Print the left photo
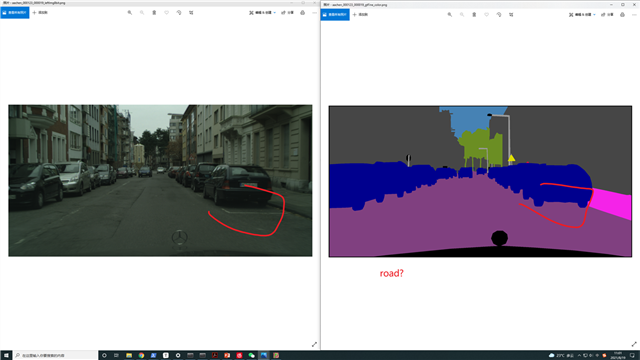This screenshot has width=640, height=360. click(x=302, y=13)
